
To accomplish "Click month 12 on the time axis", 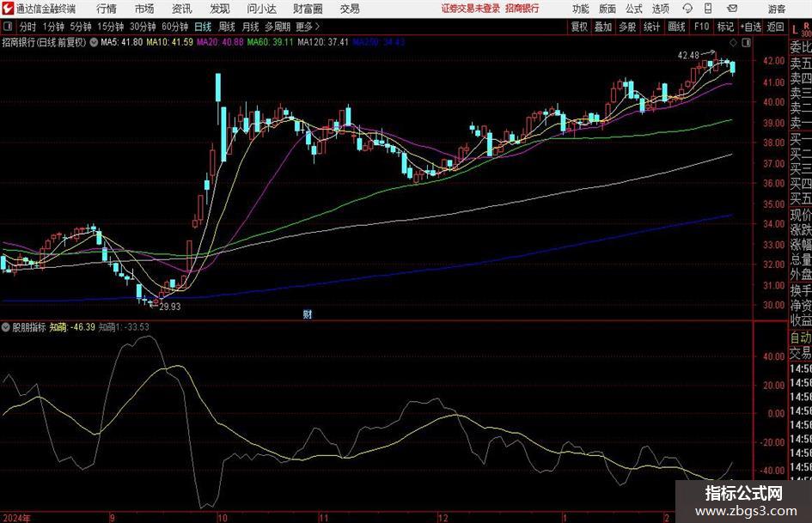I will 443,518.
